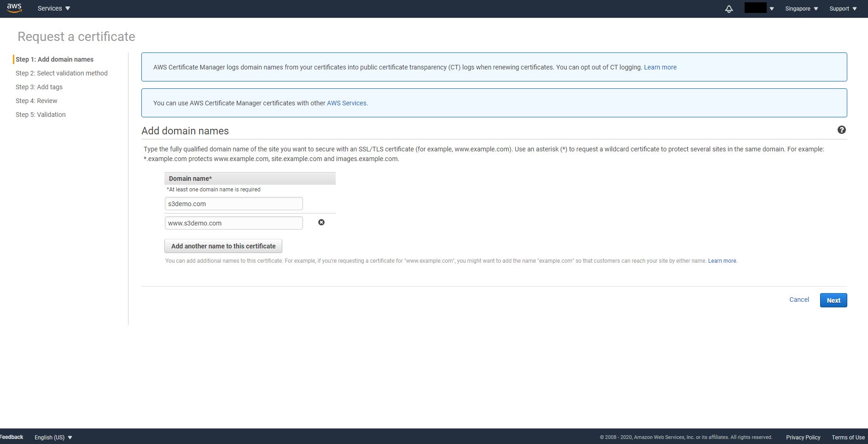Go to Step 5: Validation
Image resolution: width=868 pixels, height=444 pixels.
[x=41, y=115]
